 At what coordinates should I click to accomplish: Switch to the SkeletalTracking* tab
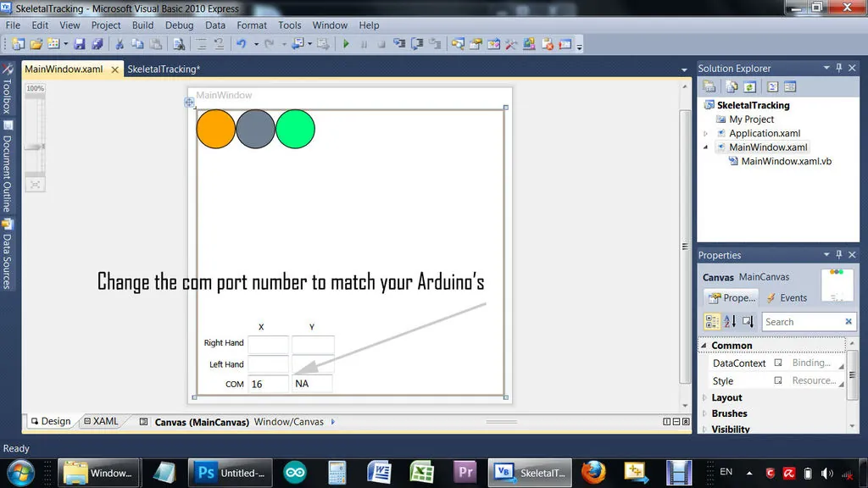coord(164,69)
